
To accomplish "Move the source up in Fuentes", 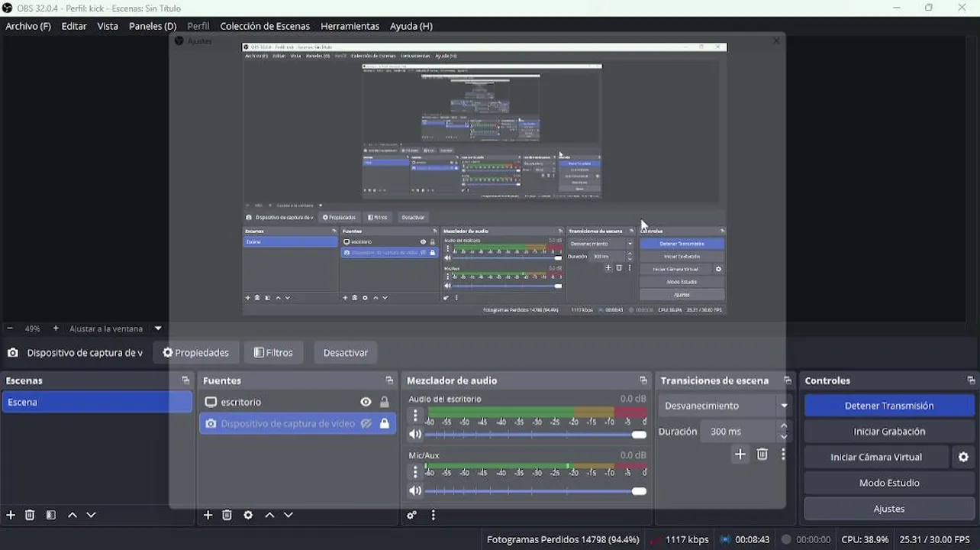I will [269, 515].
